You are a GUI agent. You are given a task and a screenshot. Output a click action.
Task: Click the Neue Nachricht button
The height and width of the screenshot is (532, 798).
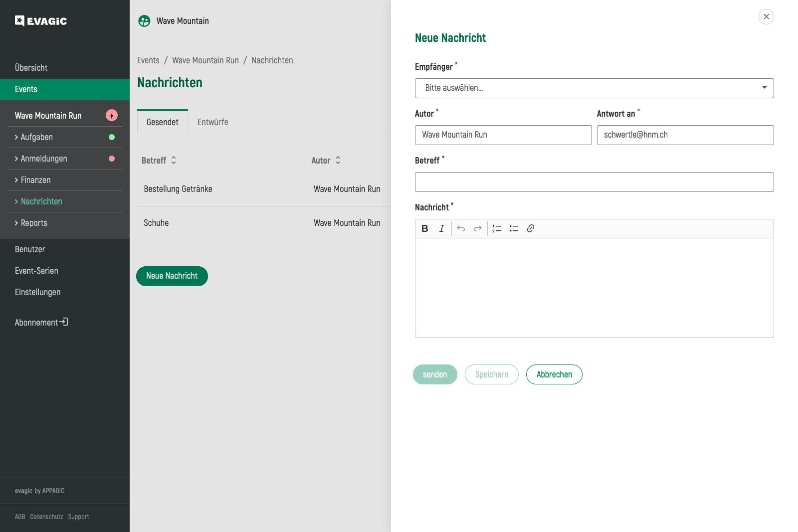[172, 276]
